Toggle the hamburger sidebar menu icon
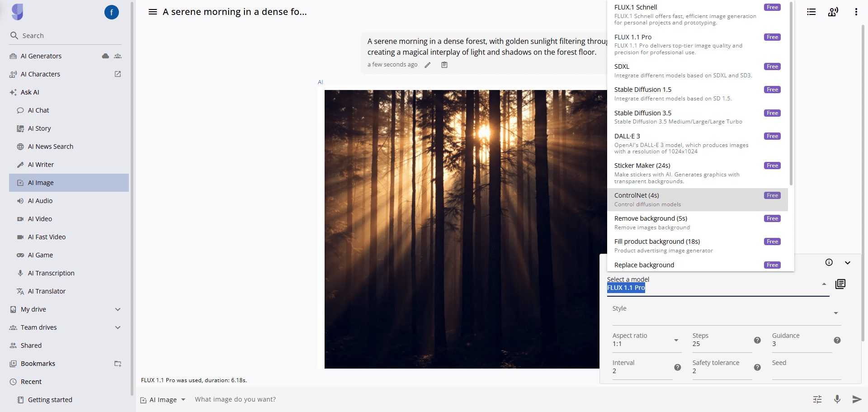This screenshot has height=412, width=868. pos(153,12)
